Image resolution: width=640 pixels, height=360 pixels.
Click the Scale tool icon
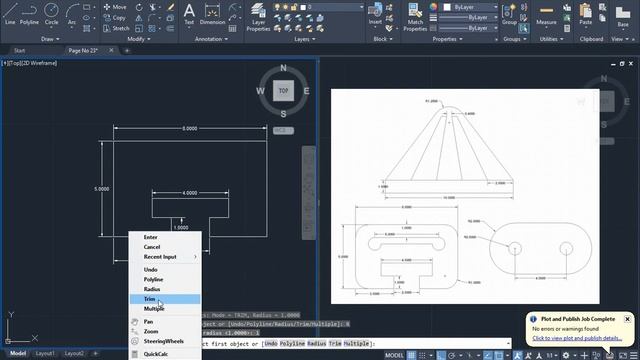coord(139,29)
